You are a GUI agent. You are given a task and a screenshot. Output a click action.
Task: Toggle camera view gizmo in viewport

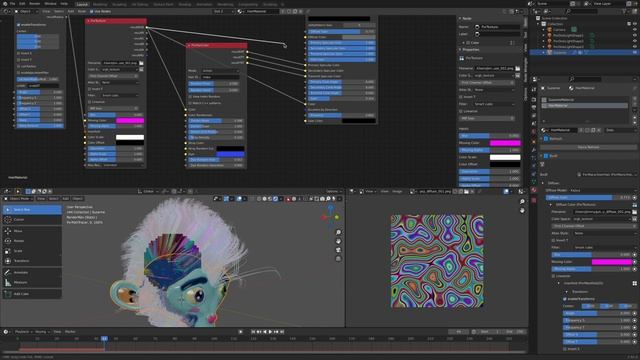338,250
